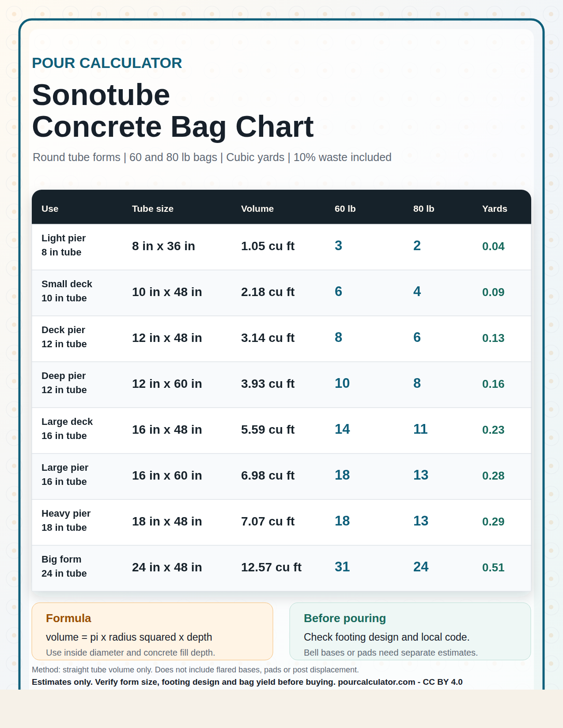Click the Large pier yards value 0.28
The height and width of the screenshot is (728, 563).
tap(493, 476)
